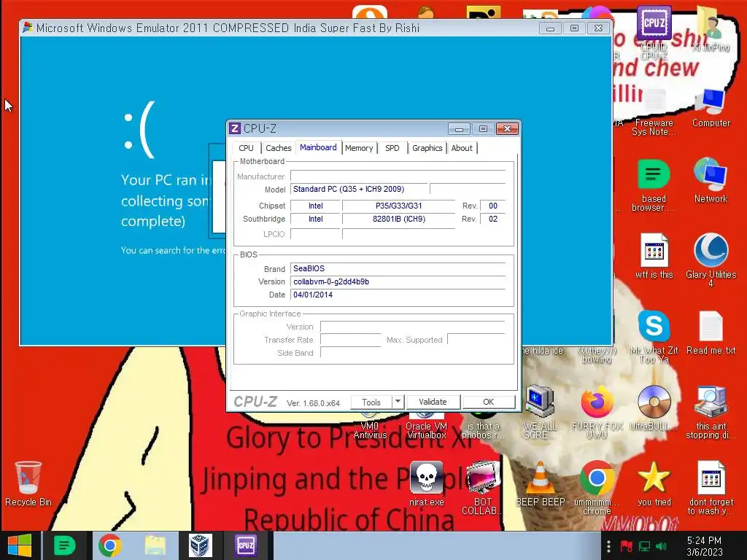Switch to the CPU tab
747x560 pixels.
(247, 148)
